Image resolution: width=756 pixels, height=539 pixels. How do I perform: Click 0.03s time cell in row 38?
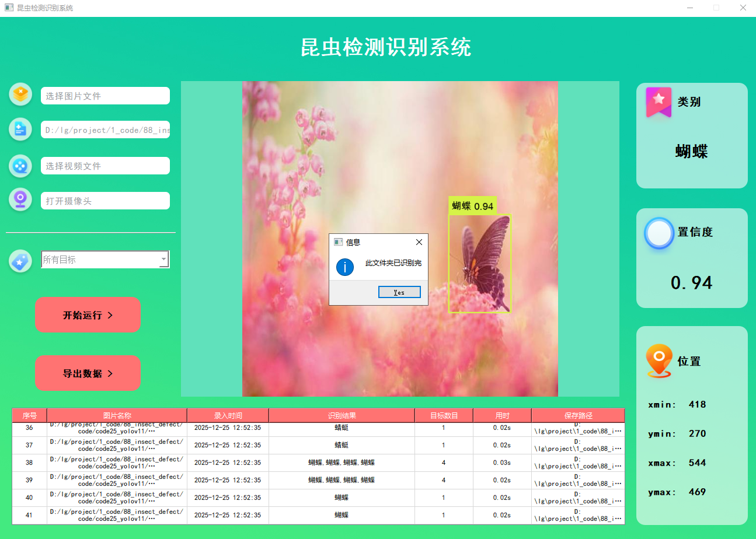pyautogui.click(x=503, y=463)
